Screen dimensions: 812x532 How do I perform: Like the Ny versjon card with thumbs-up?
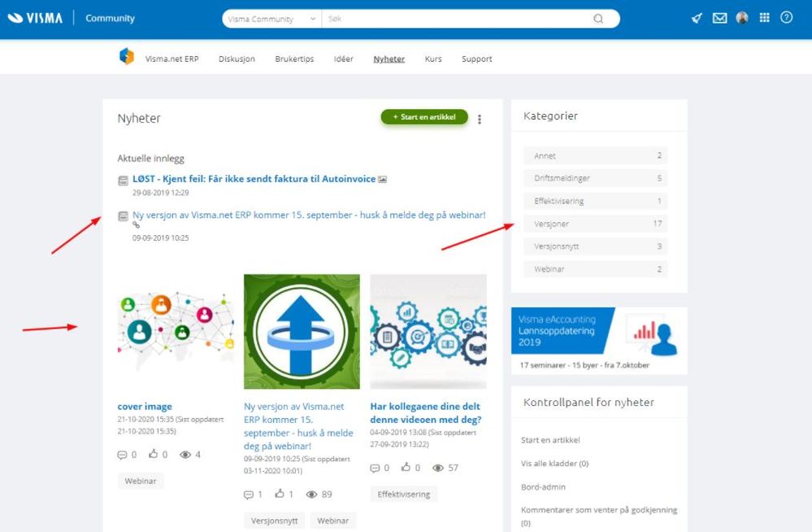[x=280, y=494]
